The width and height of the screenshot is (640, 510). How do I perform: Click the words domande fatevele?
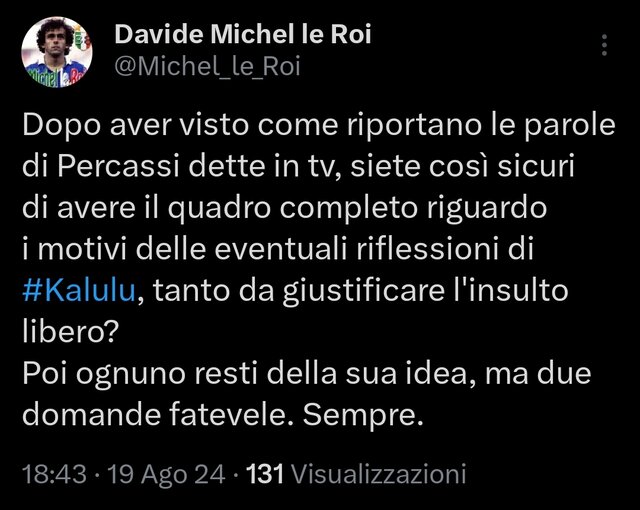point(153,415)
